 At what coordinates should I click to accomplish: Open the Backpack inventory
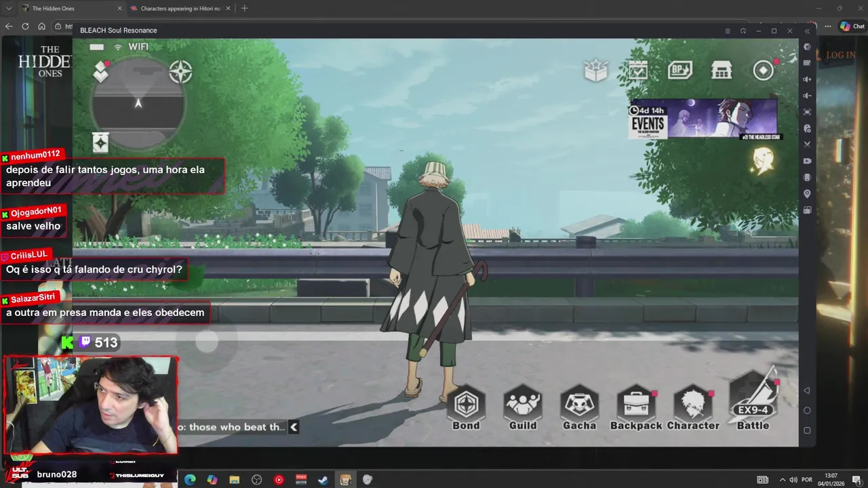[635, 408]
